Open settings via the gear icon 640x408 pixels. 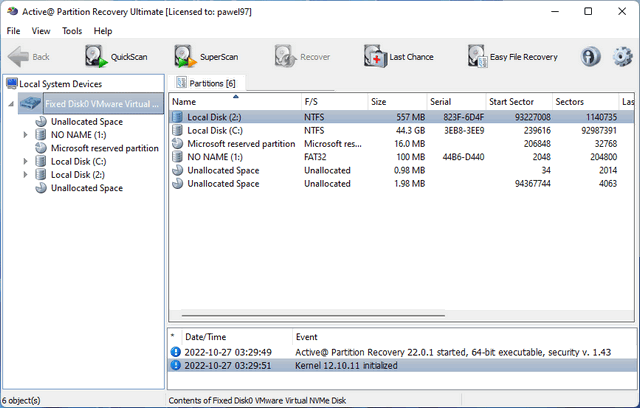coord(622,57)
